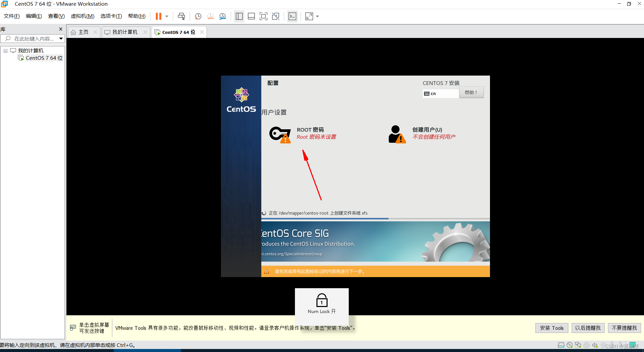The image size is (644, 352).
Task: Open the 编辑(E) menu
Action: coord(34,16)
